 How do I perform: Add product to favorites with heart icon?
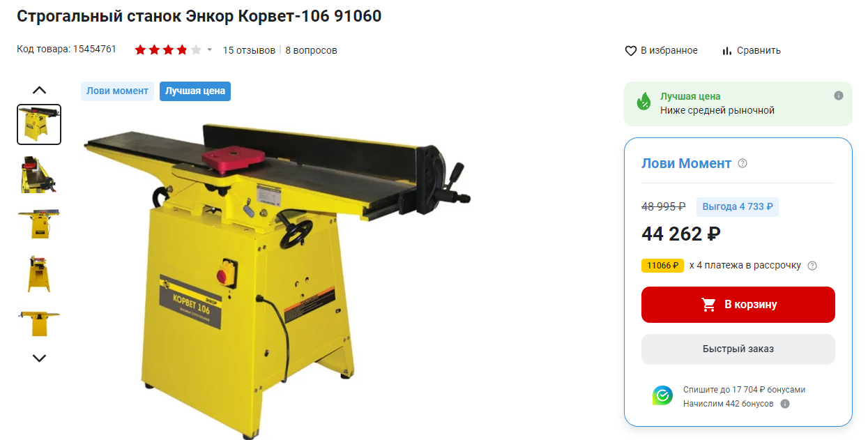(x=631, y=51)
